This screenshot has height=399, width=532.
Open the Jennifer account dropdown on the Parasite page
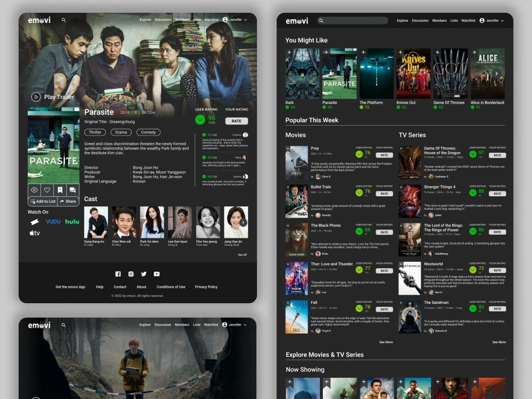click(x=235, y=20)
